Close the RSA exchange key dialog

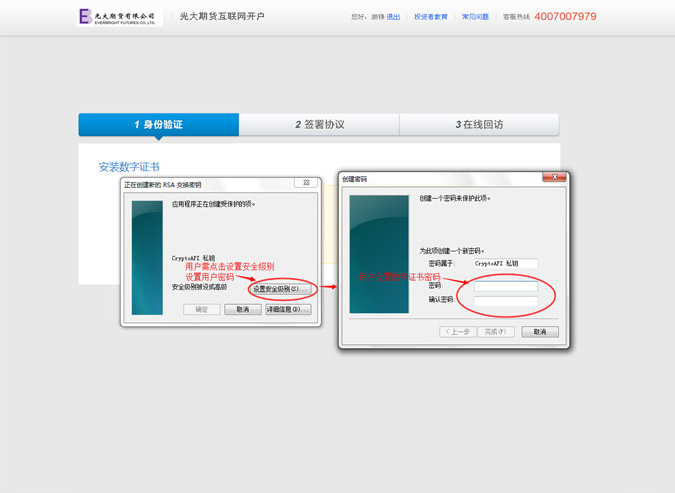306,183
